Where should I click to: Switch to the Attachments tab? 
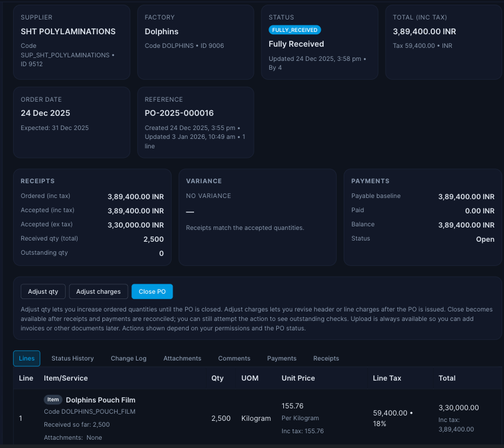click(182, 358)
